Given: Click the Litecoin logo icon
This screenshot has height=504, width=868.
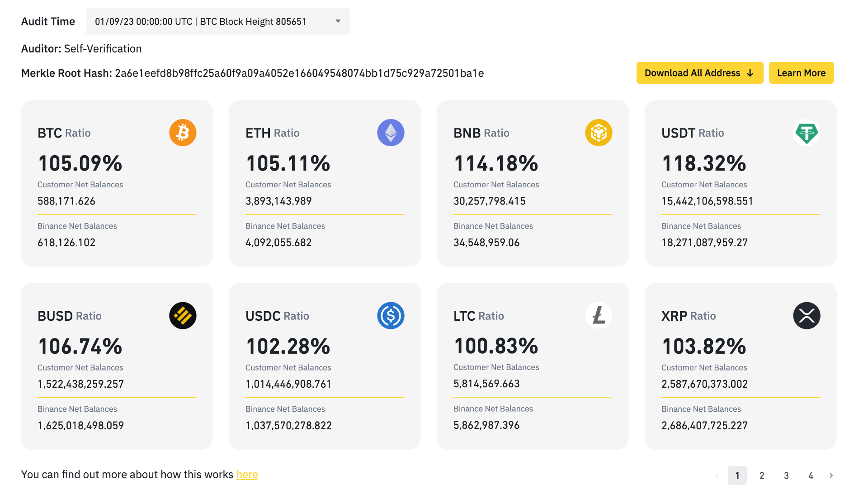Looking at the screenshot, I should pos(599,315).
